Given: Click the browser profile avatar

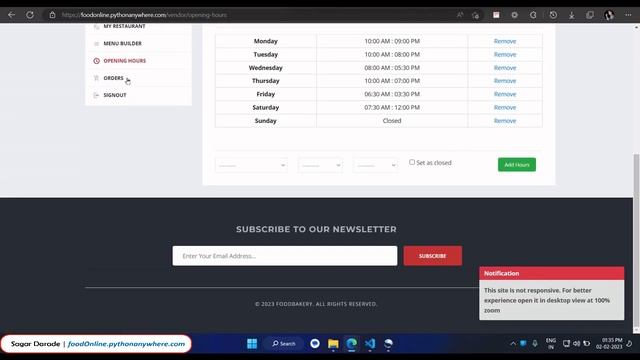Looking at the screenshot, I should (609, 15).
